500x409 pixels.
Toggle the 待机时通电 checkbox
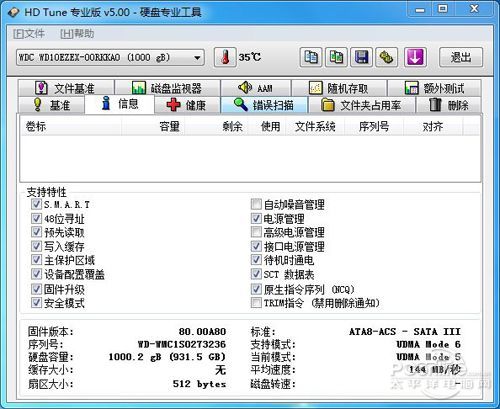pos(256,260)
